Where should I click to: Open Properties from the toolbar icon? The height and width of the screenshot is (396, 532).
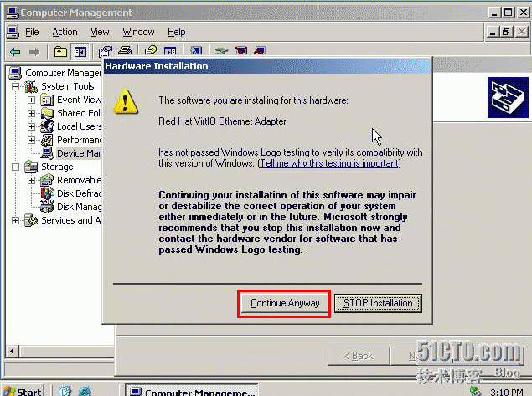[106, 52]
